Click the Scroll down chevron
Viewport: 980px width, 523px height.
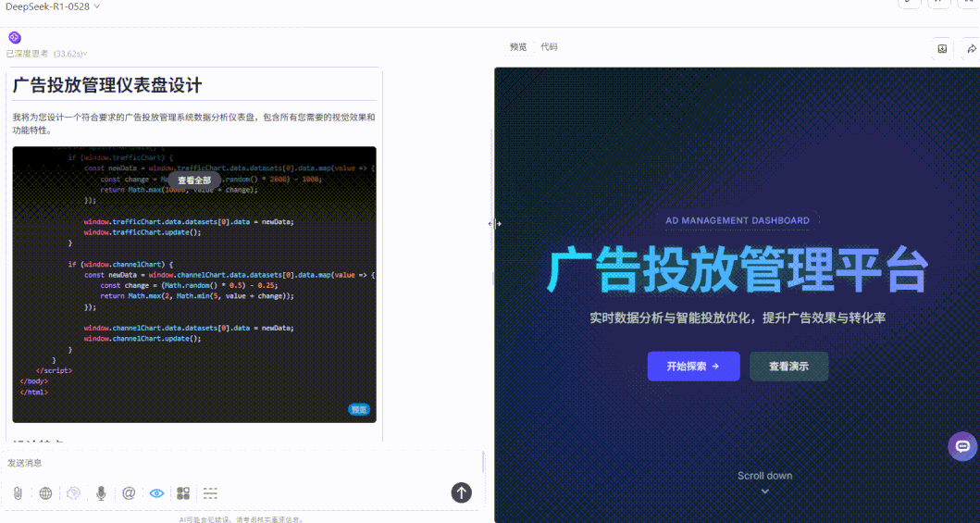tap(764, 492)
